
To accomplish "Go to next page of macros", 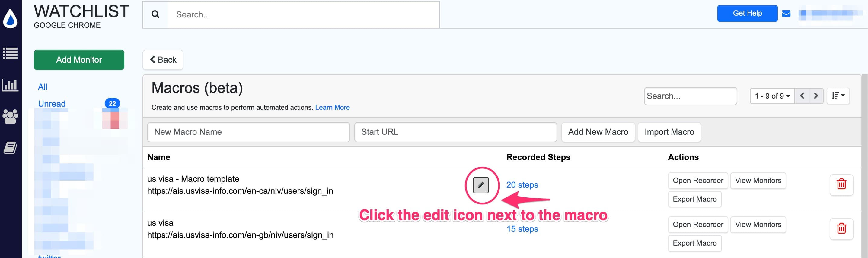I will pyautogui.click(x=816, y=96).
